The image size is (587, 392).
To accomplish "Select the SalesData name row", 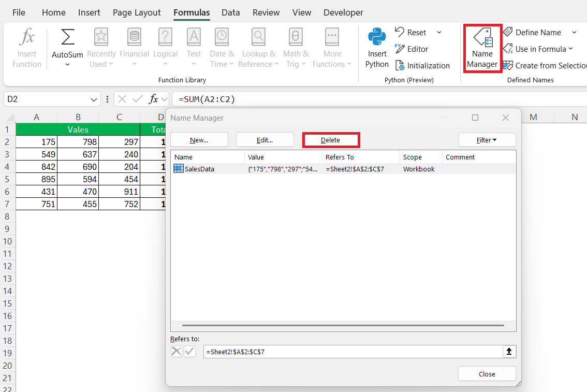I will 343,169.
